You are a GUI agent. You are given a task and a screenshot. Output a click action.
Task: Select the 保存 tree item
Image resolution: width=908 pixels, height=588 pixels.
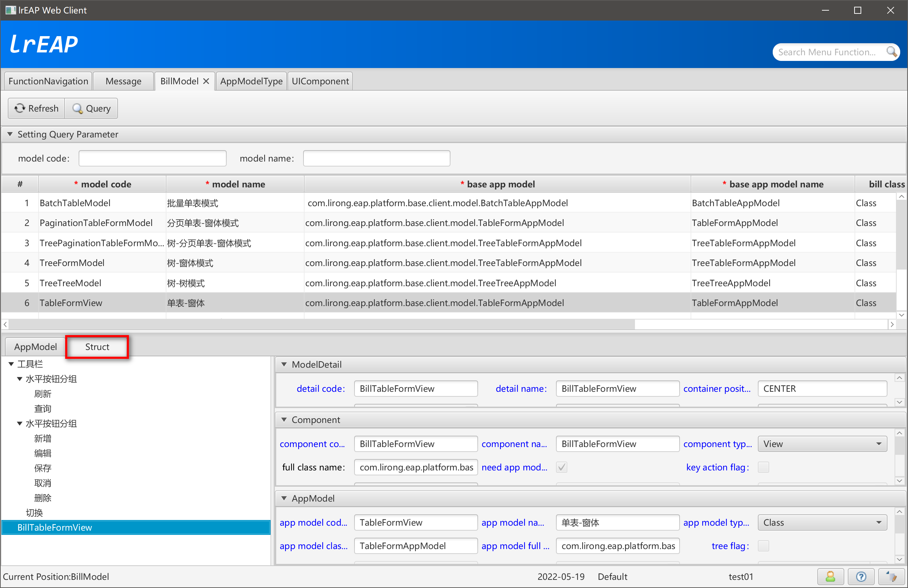[43, 468]
